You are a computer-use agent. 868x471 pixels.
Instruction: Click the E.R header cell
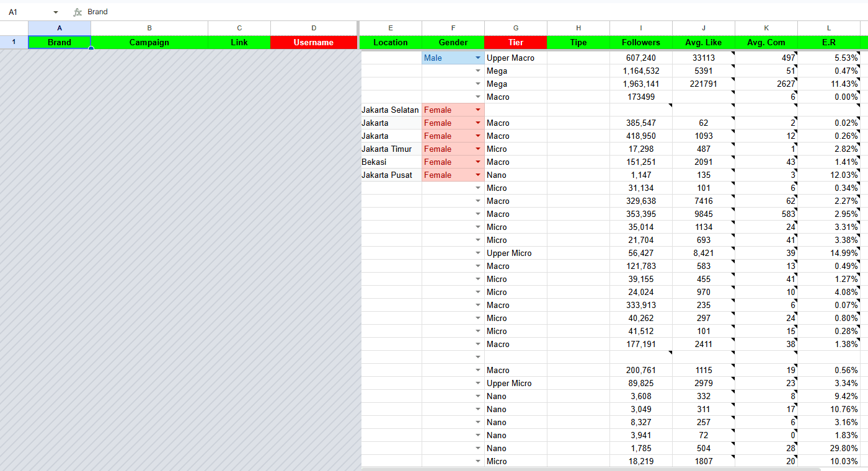(828, 42)
